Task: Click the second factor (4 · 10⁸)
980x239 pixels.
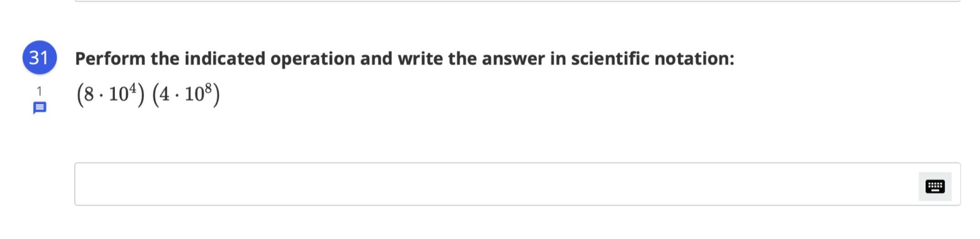Action: tap(186, 94)
